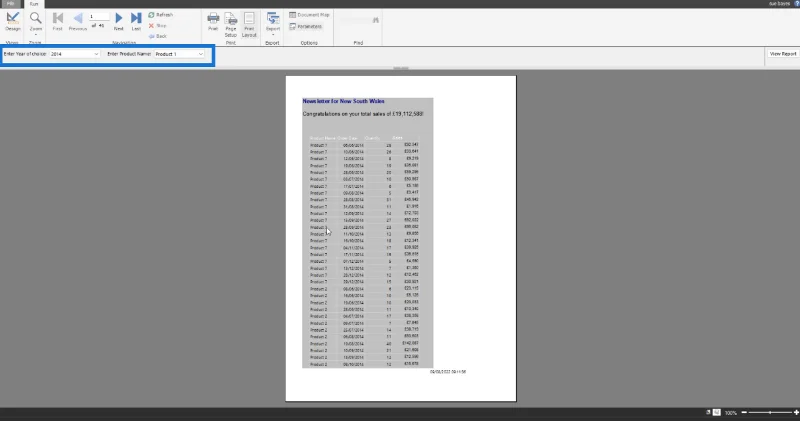Image resolution: width=800 pixels, height=421 pixels.
Task: Open the Product Name dropdown
Action: point(179,54)
